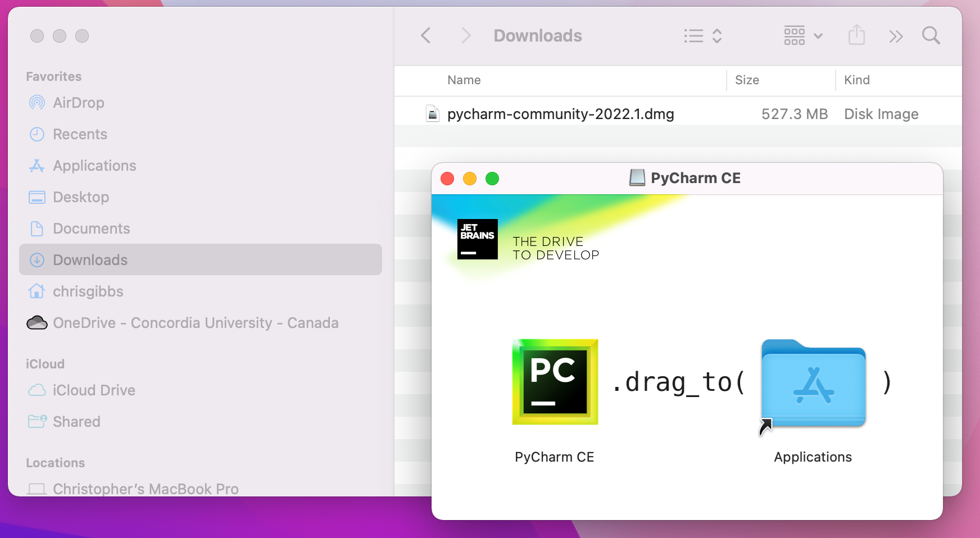The width and height of the screenshot is (980, 538).
Task: Zoom the PyCharm CE window with green button
Action: [492, 179]
